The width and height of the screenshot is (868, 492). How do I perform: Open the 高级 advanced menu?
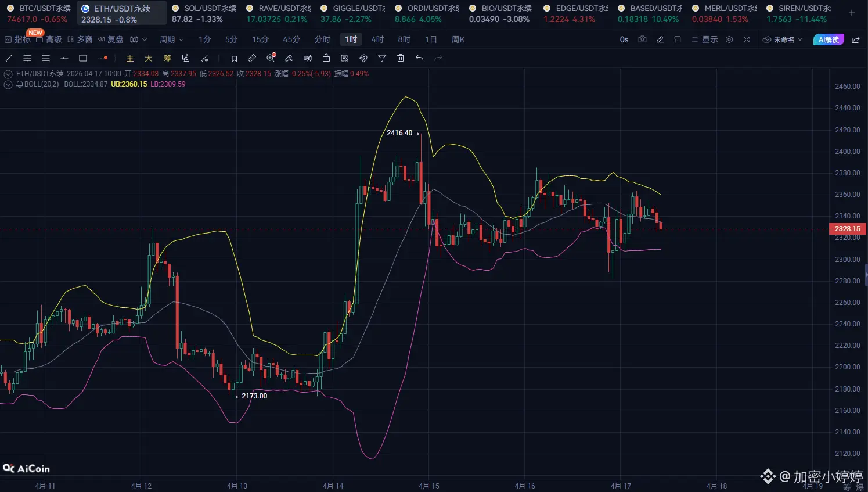(x=49, y=39)
